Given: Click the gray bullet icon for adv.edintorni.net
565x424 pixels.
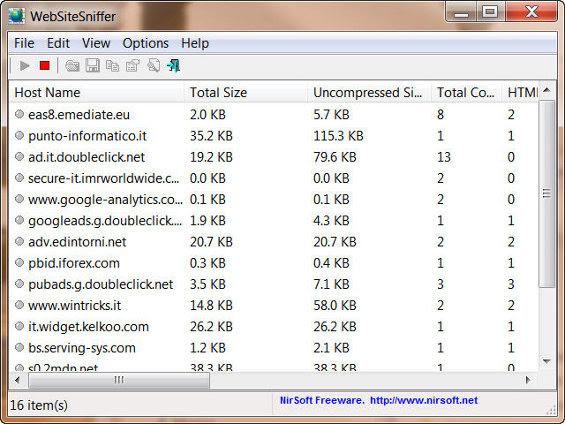Looking at the screenshot, I should coord(19,241).
